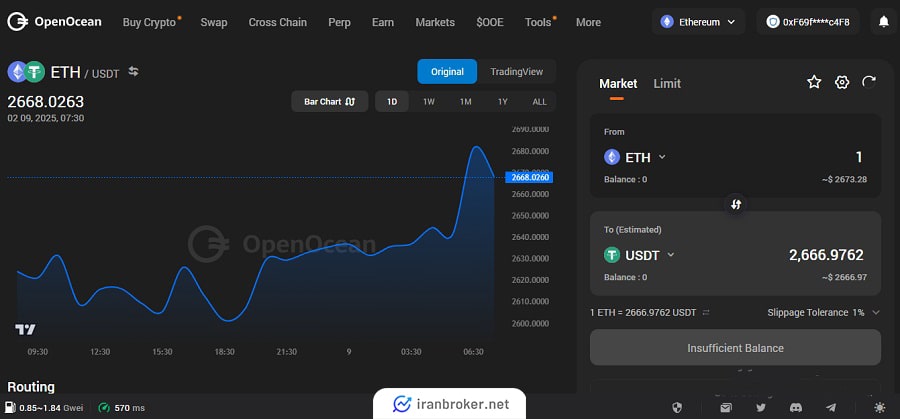Image resolution: width=900 pixels, height=419 pixels.
Task: Open $OOE page
Action: click(x=490, y=22)
